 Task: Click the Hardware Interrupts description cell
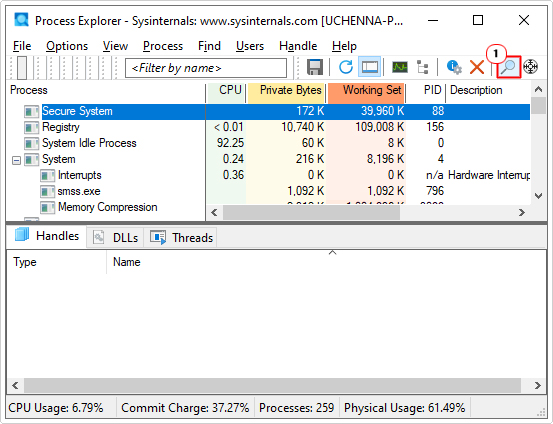point(489,175)
